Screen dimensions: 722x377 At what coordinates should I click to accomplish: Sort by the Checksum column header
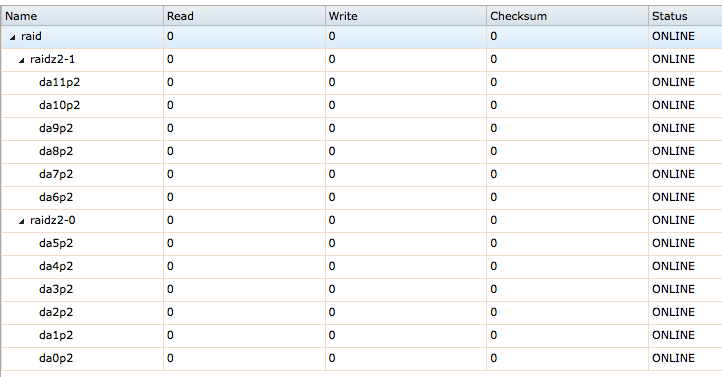pyautogui.click(x=567, y=16)
